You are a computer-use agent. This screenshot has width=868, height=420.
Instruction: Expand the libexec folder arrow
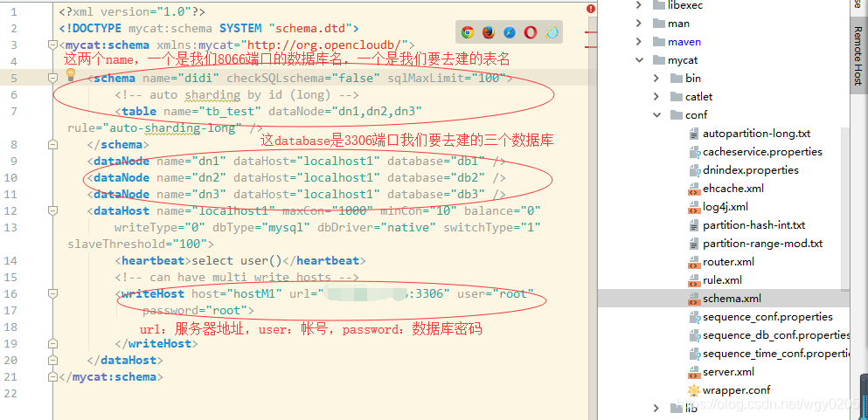pos(639,5)
